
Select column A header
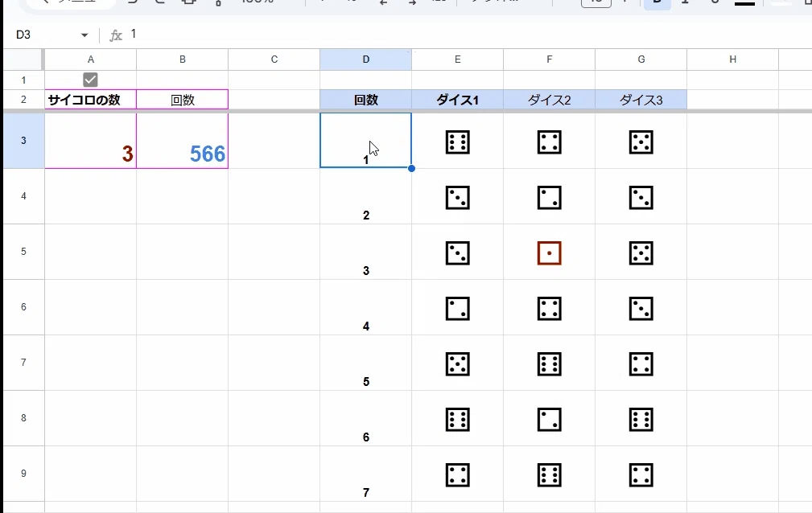coord(91,60)
